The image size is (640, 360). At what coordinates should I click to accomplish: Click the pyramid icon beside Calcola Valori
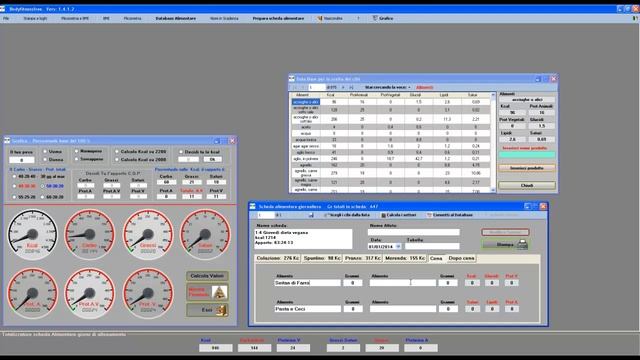pyautogui.click(x=220, y=292)
